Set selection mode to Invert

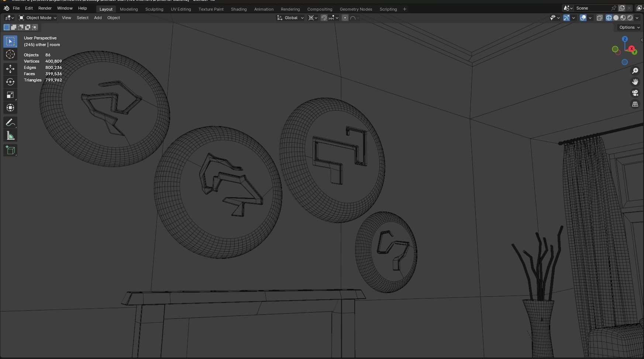[28, 27]
